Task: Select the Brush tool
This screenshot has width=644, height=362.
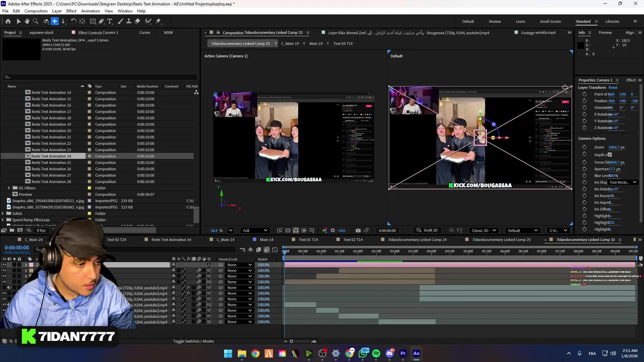Action: click(x=120, y=21)
